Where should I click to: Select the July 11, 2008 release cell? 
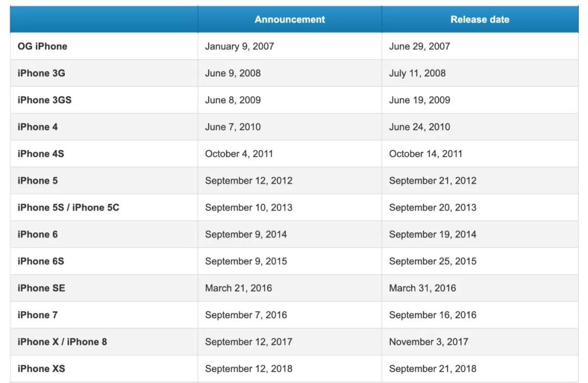418,73
